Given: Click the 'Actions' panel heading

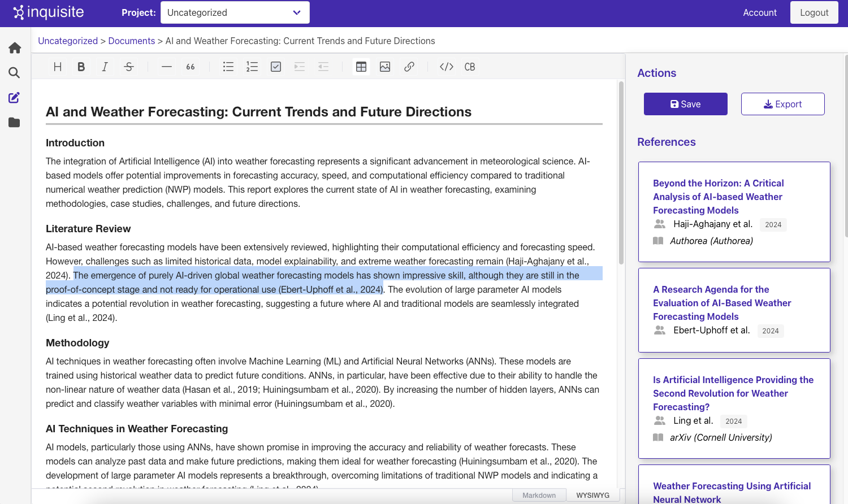Looking at the screenshot, I should [x=656, y=73].
